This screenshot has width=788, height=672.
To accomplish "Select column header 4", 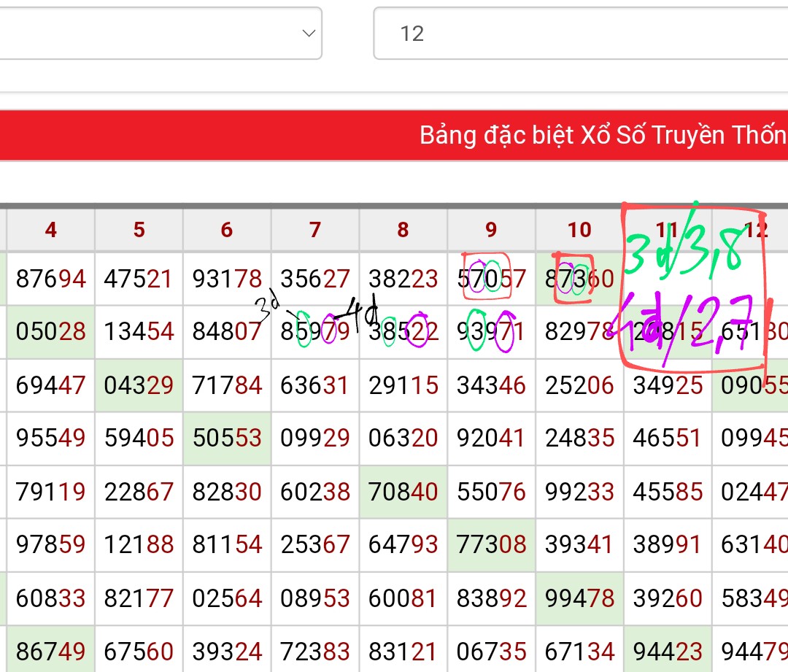I will (x=50, y=231).
